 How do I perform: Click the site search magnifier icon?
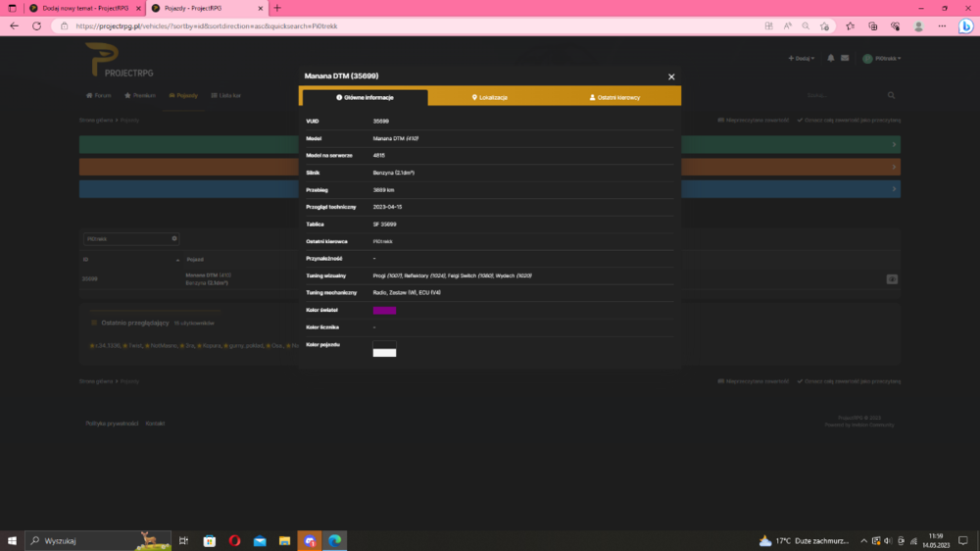coord(891,96)
